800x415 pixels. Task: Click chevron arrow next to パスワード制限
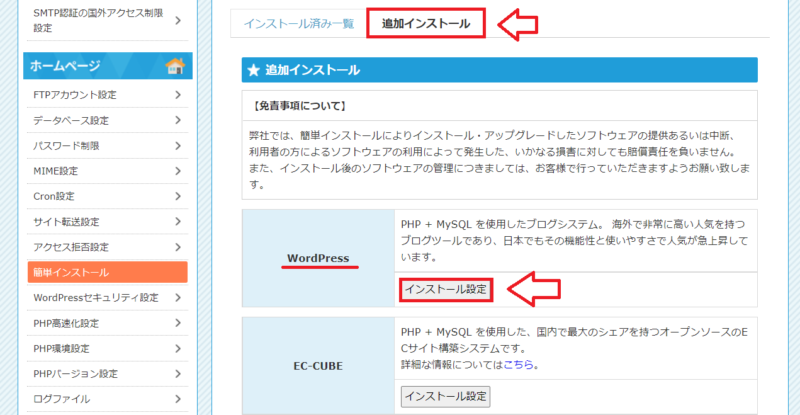pyautogui.click(x=178, y=146)
